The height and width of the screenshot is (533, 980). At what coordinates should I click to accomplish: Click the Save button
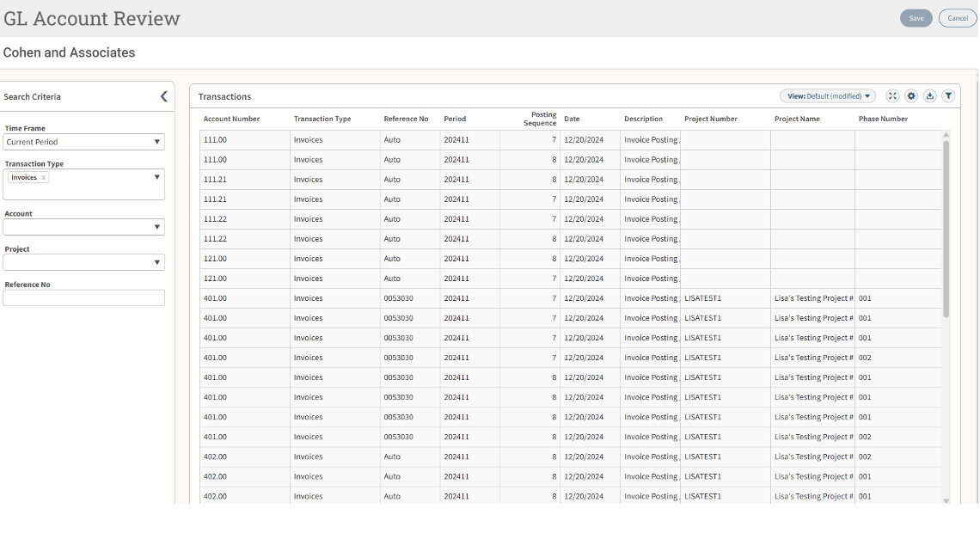tap(916, 18)
